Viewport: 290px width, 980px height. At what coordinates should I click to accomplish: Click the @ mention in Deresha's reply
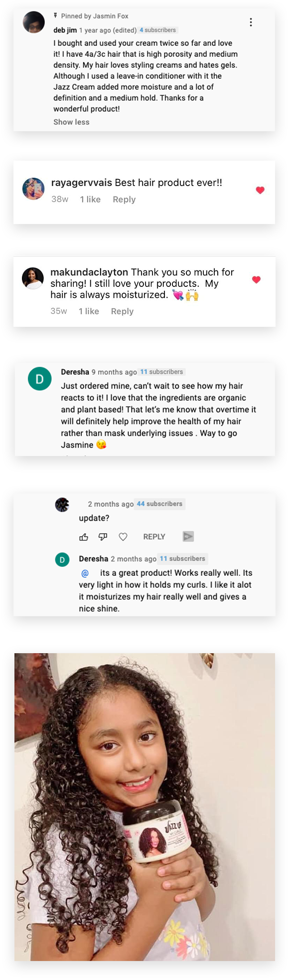[85, 573]
